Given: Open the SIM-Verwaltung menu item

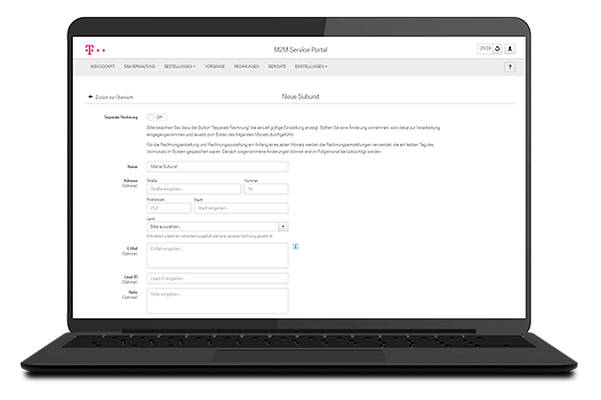Looking at the screenshot, I should (x=141, y=66).
